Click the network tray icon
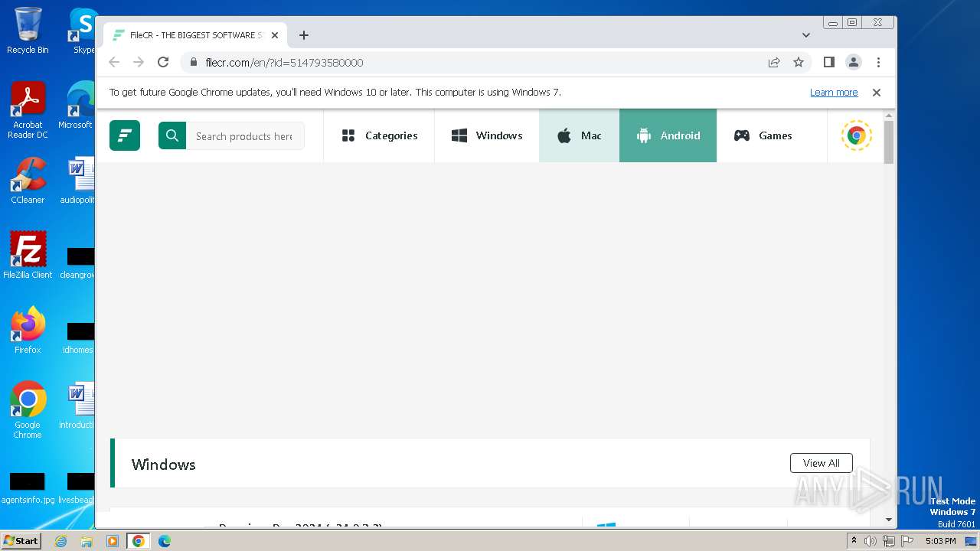 click(889, 541)
